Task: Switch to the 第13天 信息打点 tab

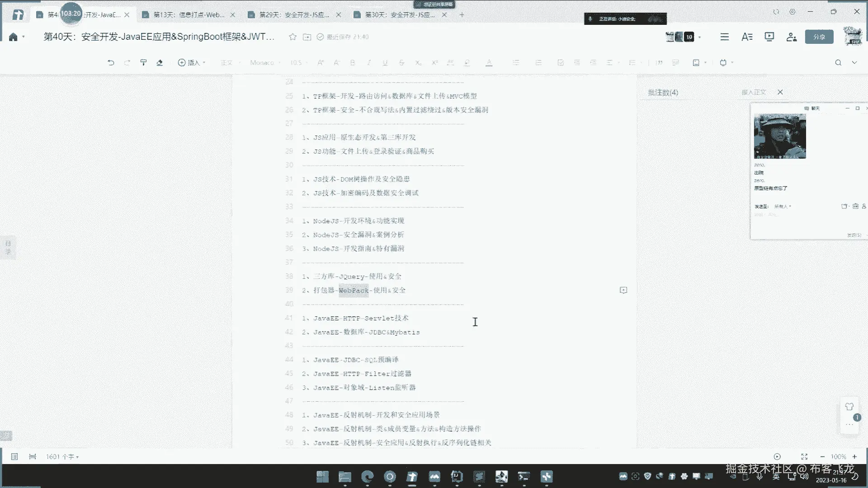Action: [x=189, y=15]
